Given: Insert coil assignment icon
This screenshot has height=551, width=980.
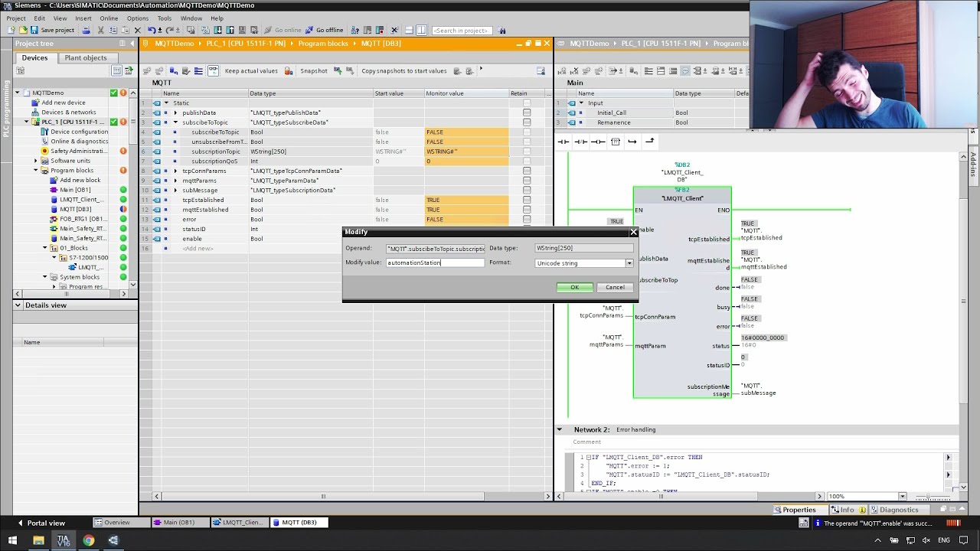Looking at the screenshot, I should (x=598, y=142).
